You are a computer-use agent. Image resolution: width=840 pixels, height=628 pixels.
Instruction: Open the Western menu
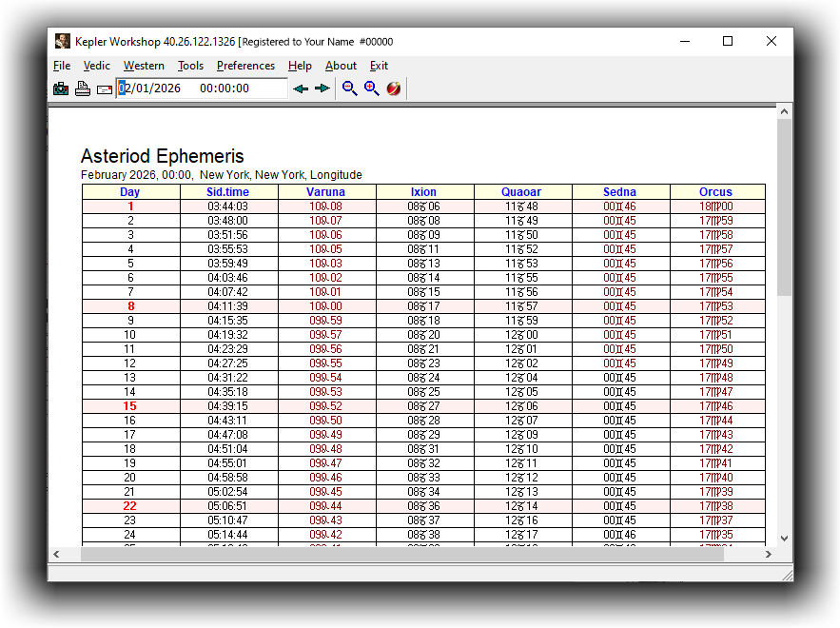(x=144, y=66)
